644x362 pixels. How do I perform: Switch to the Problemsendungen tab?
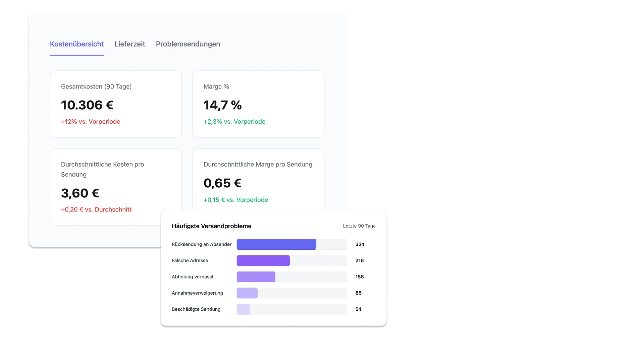pos(188,44)
